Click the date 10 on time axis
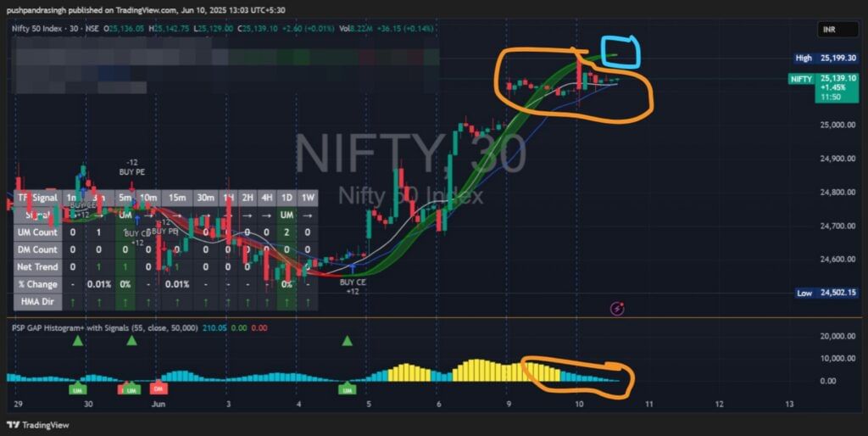Image resolution: width=868 pixels, height=436 pixels. (578, 404)
